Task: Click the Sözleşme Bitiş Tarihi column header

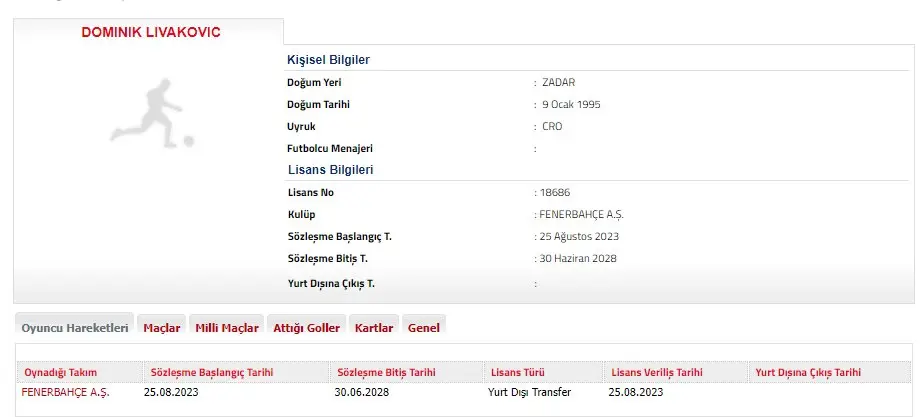Action: coord(387,372)
